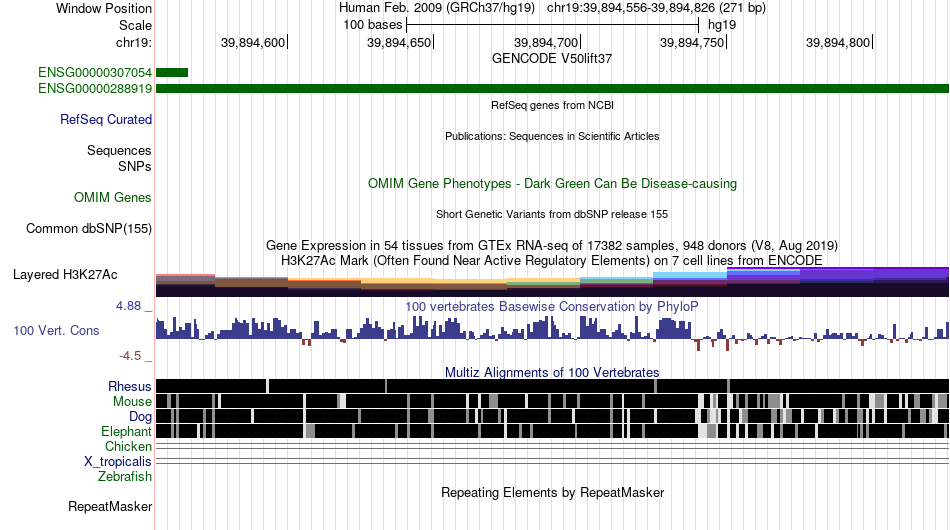Image resolution: width=950 pixels, height=530 pixels.
Task: Open the 100 Vert. Cons track label
Action: (x=56, y=330)
